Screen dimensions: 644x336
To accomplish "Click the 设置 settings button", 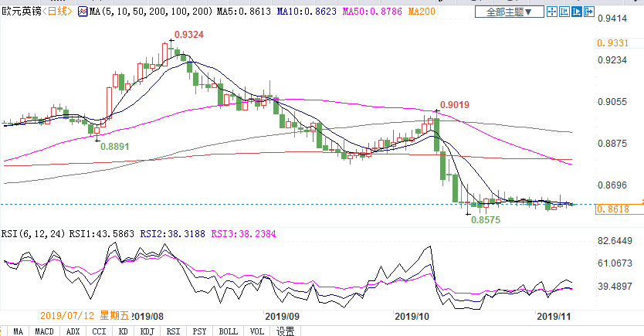I will tap(285, 331).
